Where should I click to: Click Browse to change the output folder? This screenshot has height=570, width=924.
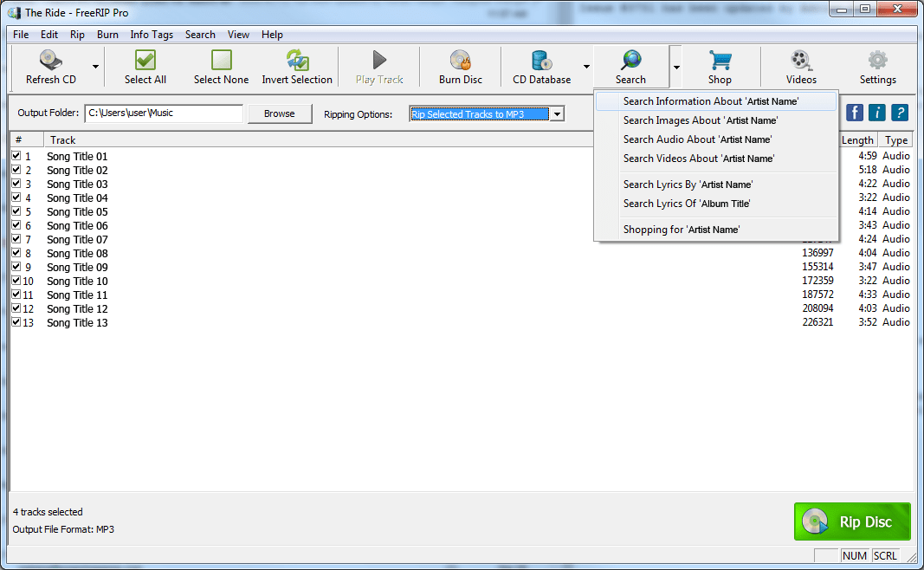tap(279, 113)
